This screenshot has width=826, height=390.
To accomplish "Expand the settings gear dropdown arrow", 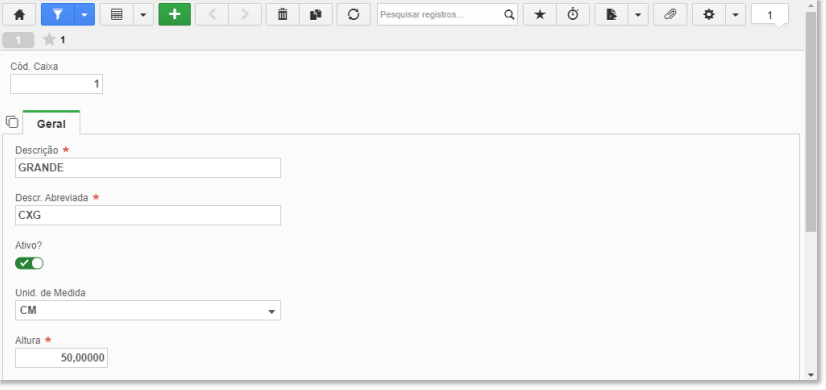I will [x=735, y=15].
